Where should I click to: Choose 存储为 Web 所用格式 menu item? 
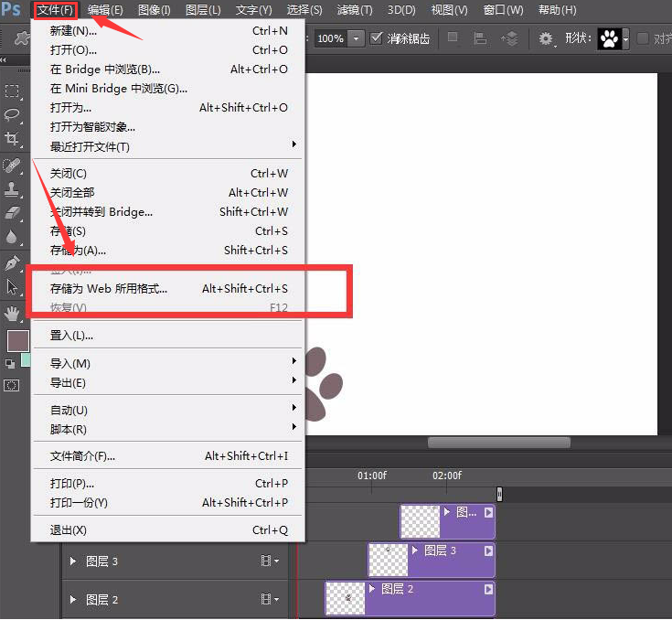coord(110,289)
